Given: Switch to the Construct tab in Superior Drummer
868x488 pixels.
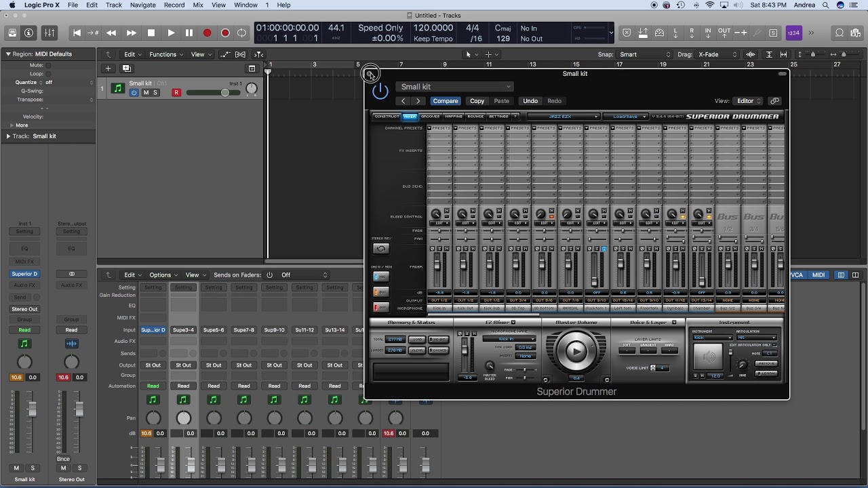Looking at the screenshot, I should [x=387, y=117].
